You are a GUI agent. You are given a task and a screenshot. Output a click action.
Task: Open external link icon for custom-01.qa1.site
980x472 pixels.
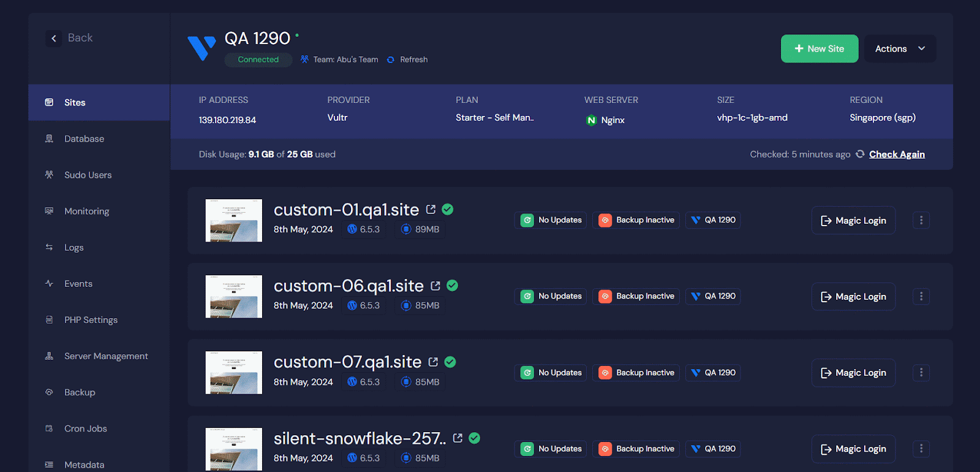pyautogui.click(x=431, y=210)
